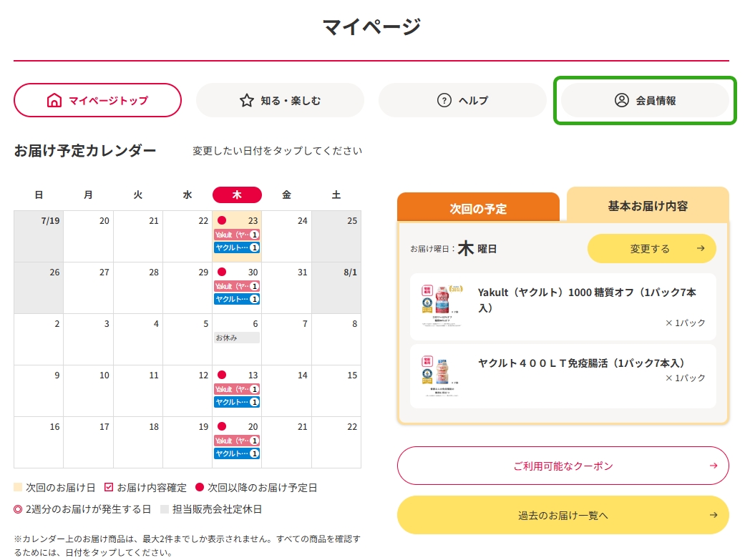Click the 変更する change button
The image size is (750, 560).
[651, 248]
